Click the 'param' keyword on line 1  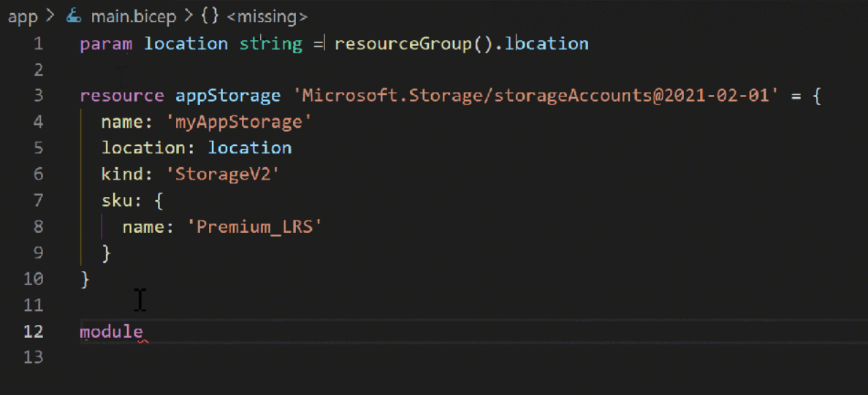point(106,44)
